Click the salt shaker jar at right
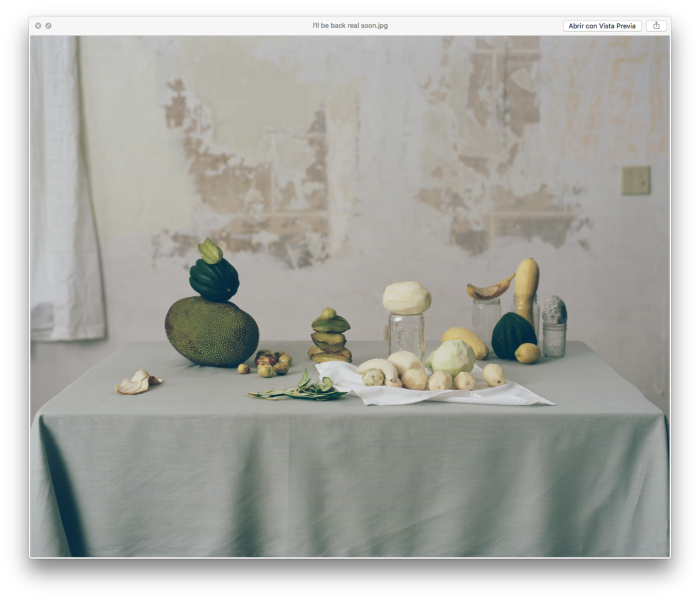This screenshot has height=600, width=700. pos(554,326)
